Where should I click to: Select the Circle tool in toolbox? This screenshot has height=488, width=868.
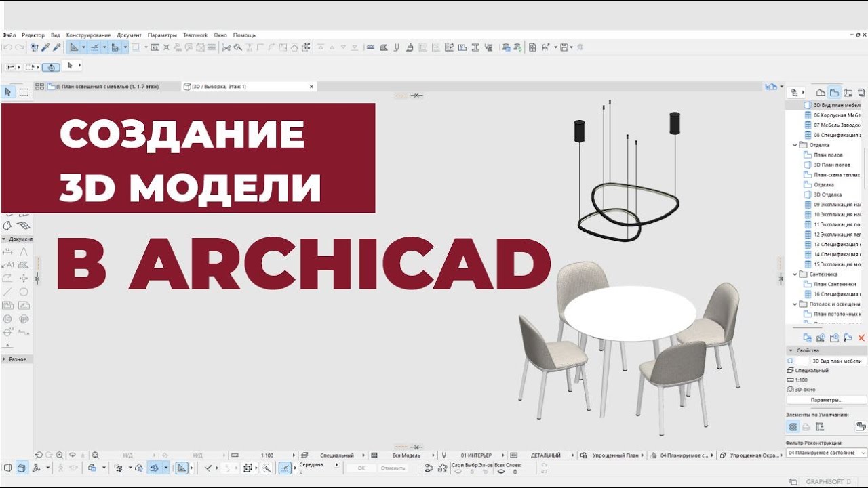click(24, 292)
